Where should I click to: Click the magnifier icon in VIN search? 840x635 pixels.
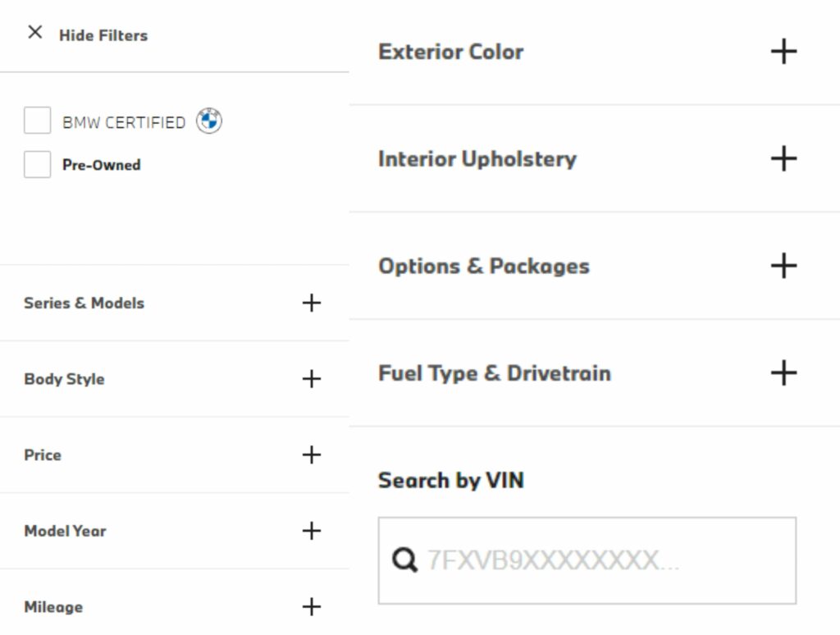click(x=404, y=560)
